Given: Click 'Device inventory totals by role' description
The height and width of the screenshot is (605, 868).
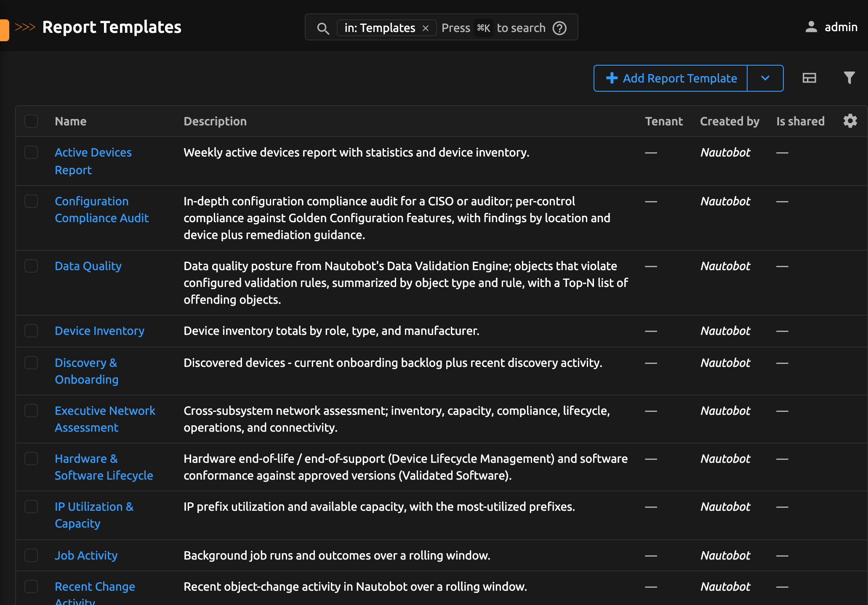Looking at the screenshot, I should [331, 331].
